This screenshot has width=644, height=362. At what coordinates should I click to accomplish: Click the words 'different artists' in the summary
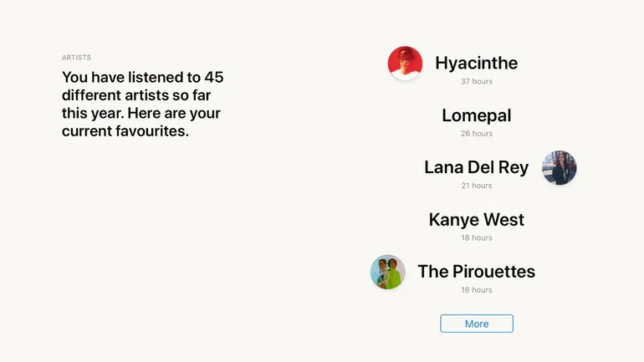point(117,95)
